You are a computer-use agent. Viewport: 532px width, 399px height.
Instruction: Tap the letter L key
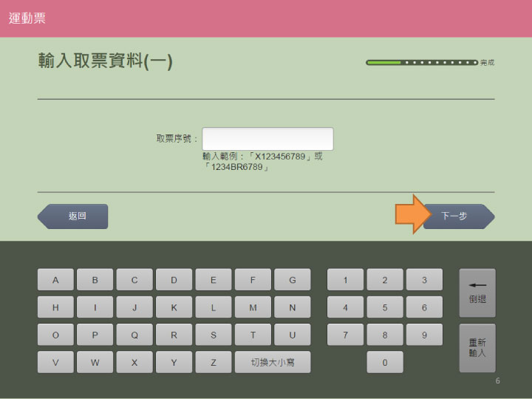tap(214, 307)
